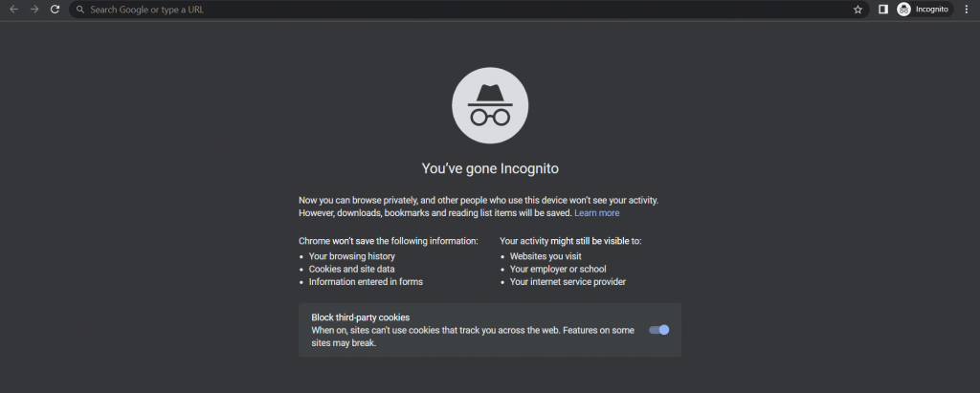Image resolution: width=980 pixels, height=393 pixels.
Task: Click the magnifier icon in address bar
Action: coord(80,10)
